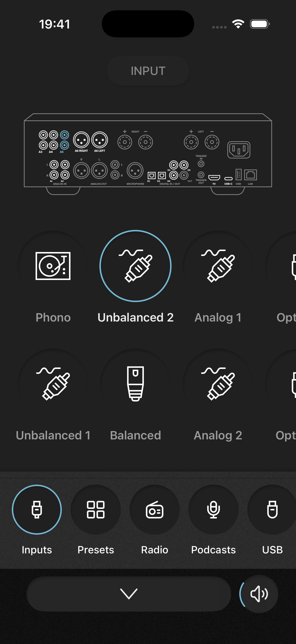The height and width of the screenshot is (644, 296).
Task: Tap the A6 RIGHT XLR connector on diagram
Action: click(x=81, y=140)
